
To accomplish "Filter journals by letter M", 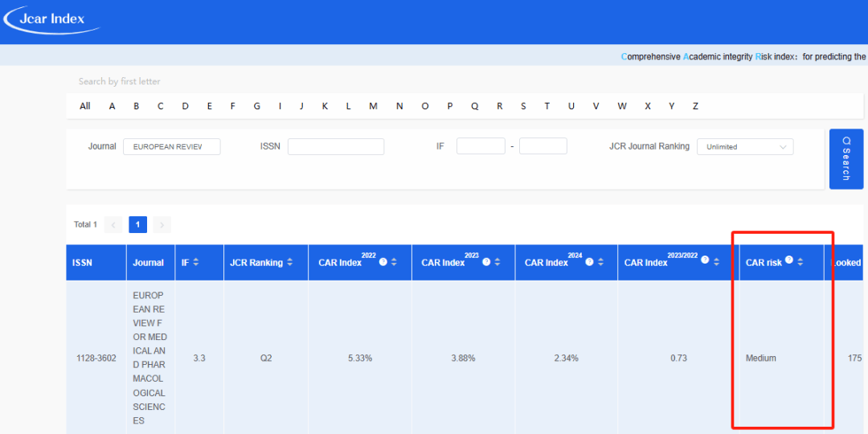I will tap(373, 106).
